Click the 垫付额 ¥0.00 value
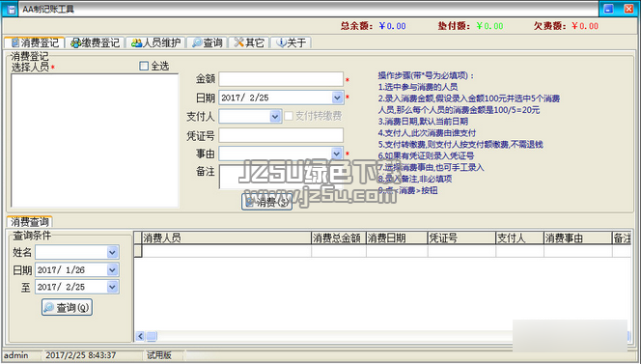641x364 pixels. pos(489,26)
